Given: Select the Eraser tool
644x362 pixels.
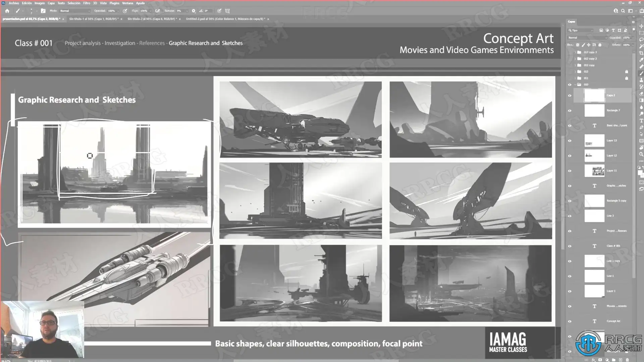Looking at the screenshot, I should (641, 94).
